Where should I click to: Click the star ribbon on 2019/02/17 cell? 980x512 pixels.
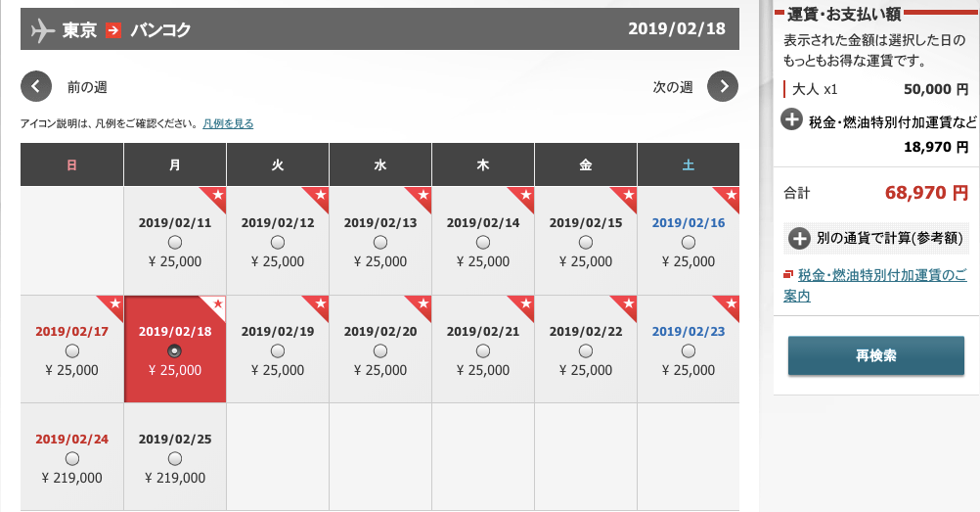[111, 306]
